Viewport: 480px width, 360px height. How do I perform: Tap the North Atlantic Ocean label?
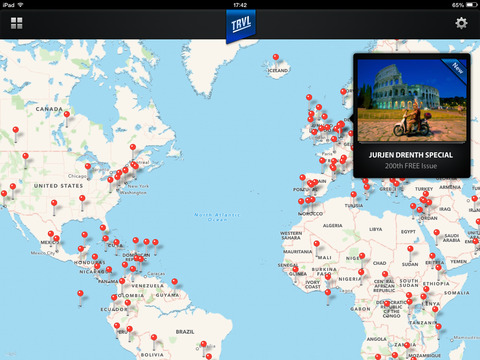pos(217,217)
